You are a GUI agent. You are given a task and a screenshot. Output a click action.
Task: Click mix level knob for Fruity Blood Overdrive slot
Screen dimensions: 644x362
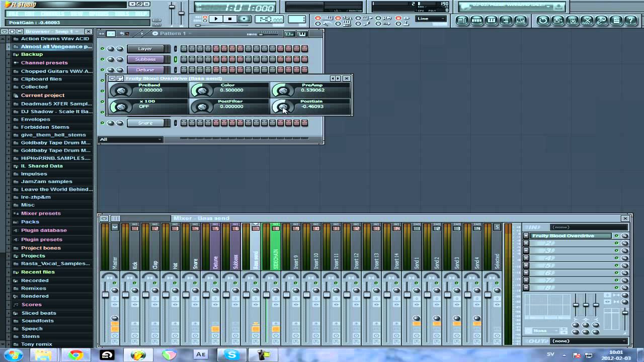(625, 236)
